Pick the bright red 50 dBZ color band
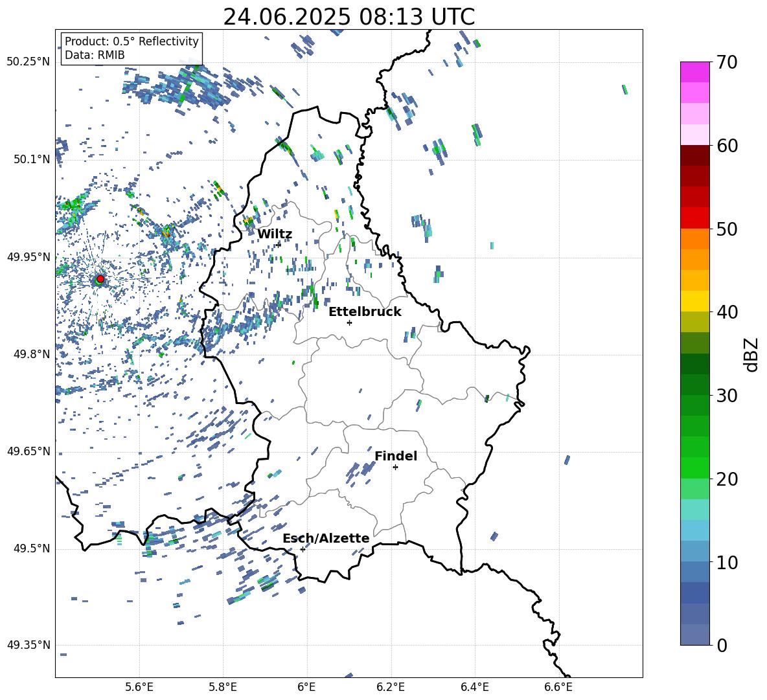Image resolution: width=767 pixels, height=700 pixels. tap(694, 218)
